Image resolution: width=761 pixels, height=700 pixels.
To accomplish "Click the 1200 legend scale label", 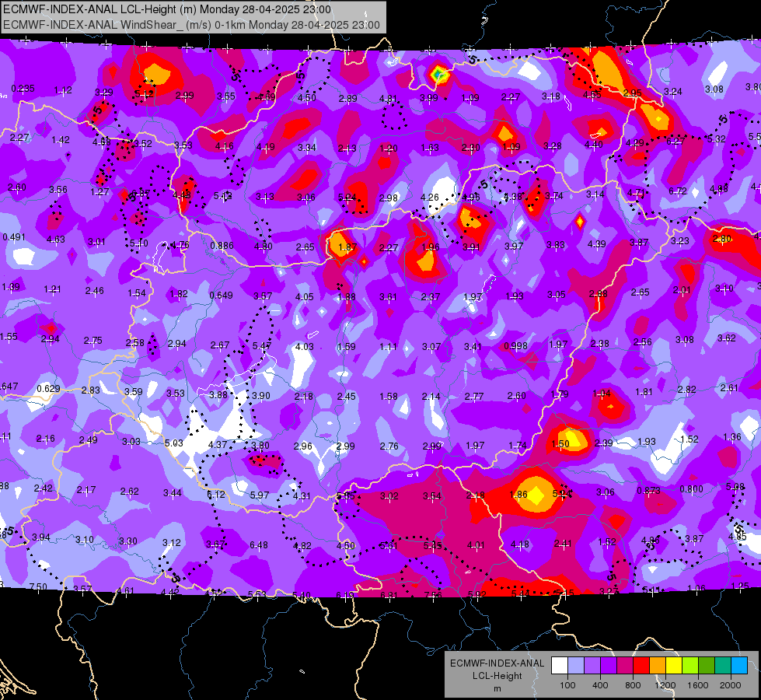I will [x=665, y=685].
